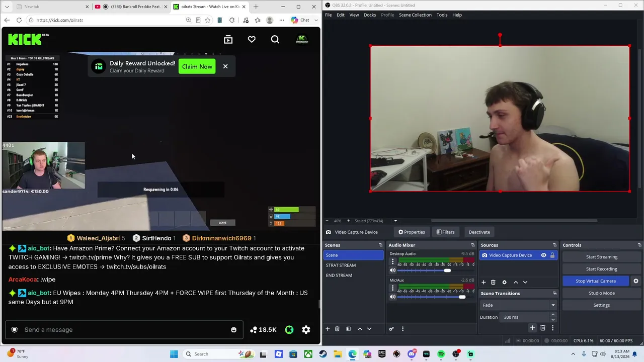Screen dimensions: 644x362
Task: Open Windows Start menu
Action: coord(174,354)
